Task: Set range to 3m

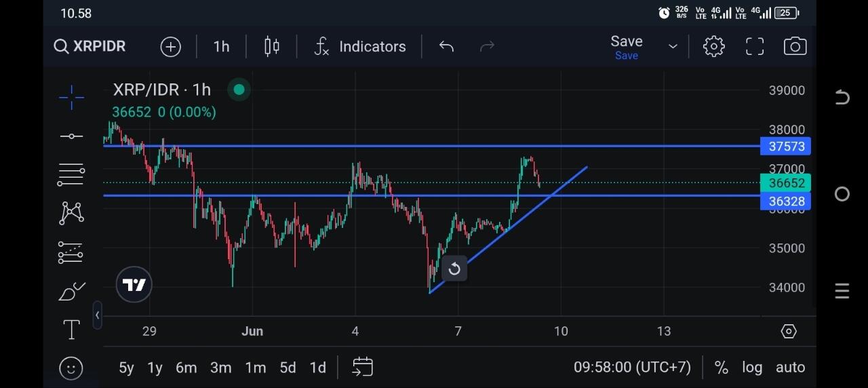Action: (221, 368)
